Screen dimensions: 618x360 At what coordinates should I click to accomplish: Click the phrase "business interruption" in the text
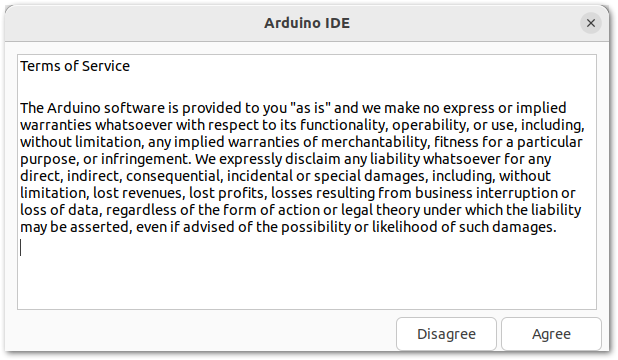point(486,193)
